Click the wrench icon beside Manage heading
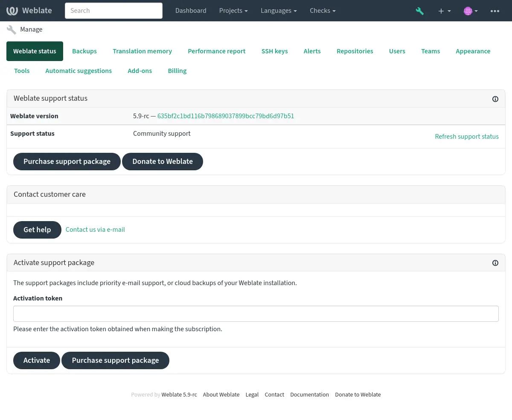Screen dimensions: 512x420 coord(12,29)
